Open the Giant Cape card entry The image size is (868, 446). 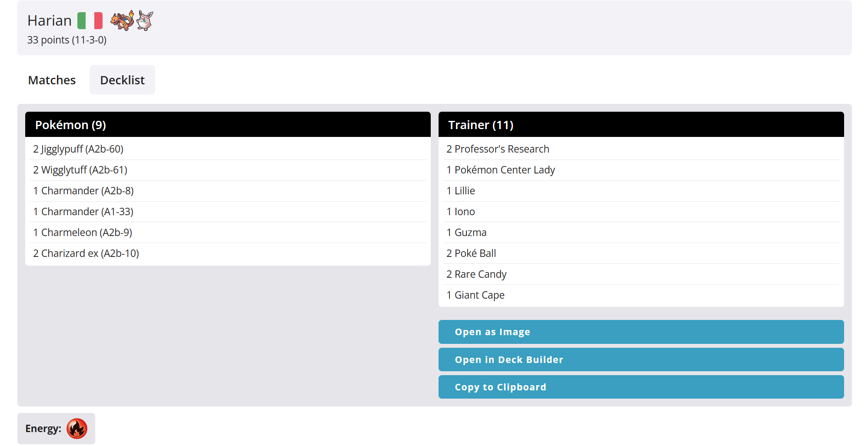[476, 295]
